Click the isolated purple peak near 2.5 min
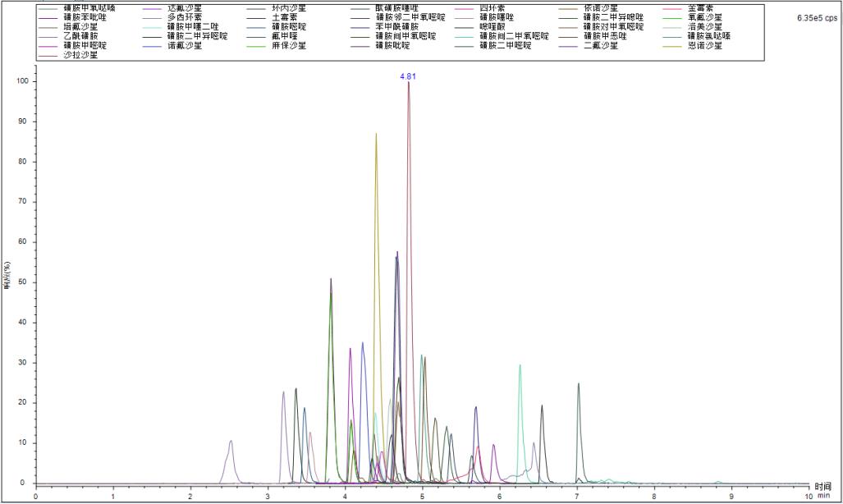This screenshot has width=843, height=504. pyautogui.click(x=231, y=442)
